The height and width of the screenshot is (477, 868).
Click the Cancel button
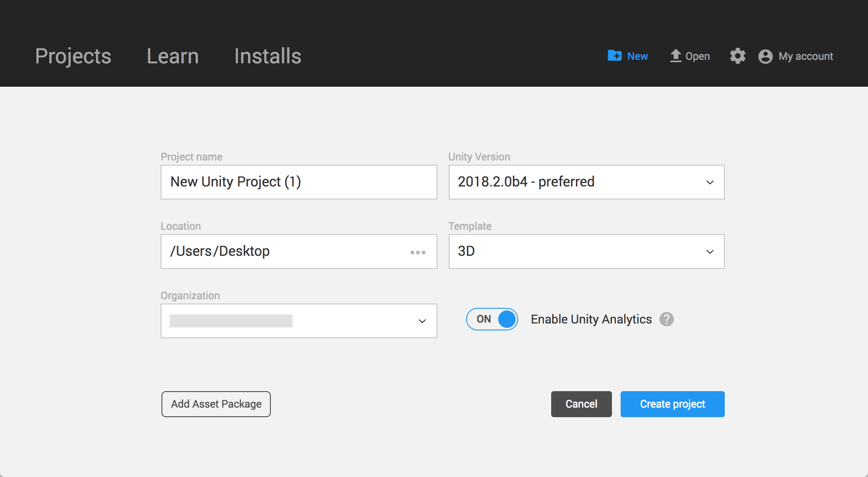pos(581,404)
